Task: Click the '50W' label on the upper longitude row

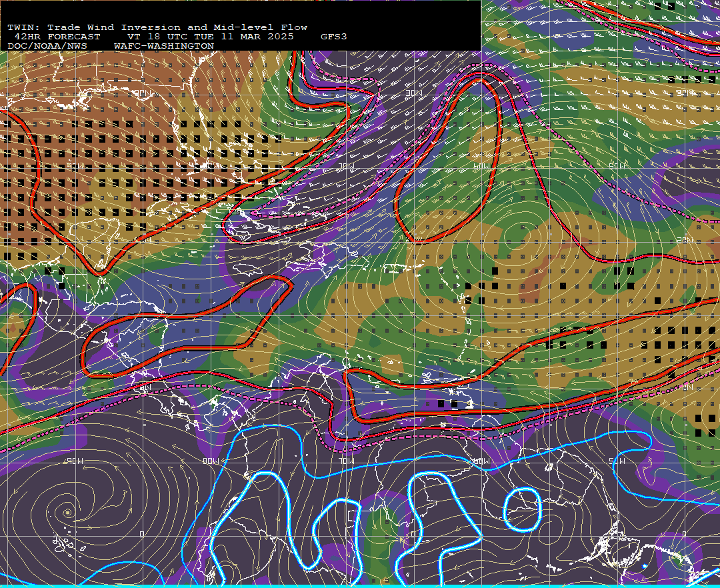Action: click(x=617, y=166)
